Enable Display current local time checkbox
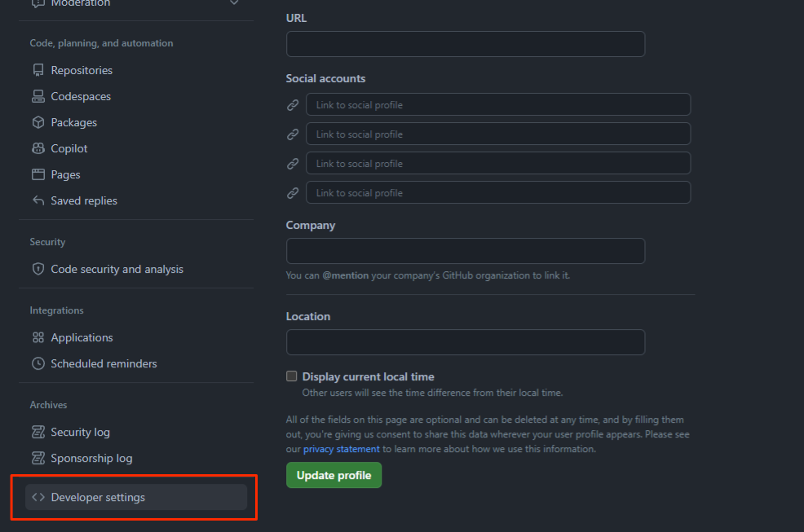804x532 pixels. click(291, 376)
